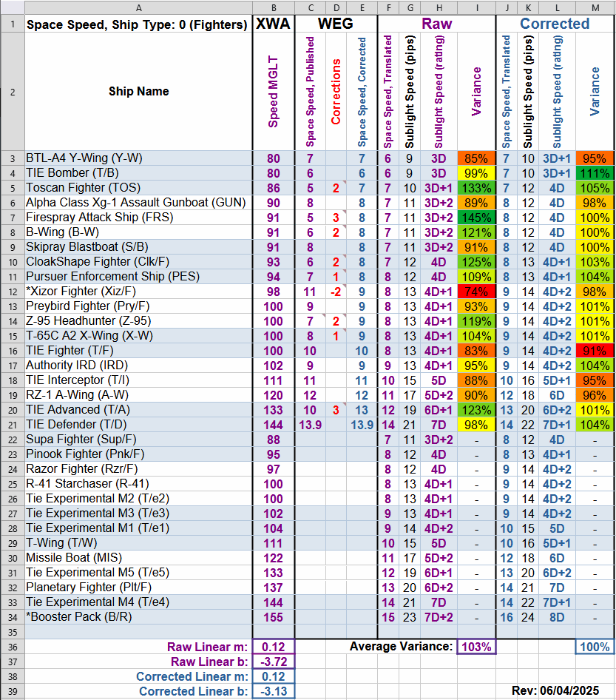Click the Corrected Linear b value -3.13

[x=274, y=691]
